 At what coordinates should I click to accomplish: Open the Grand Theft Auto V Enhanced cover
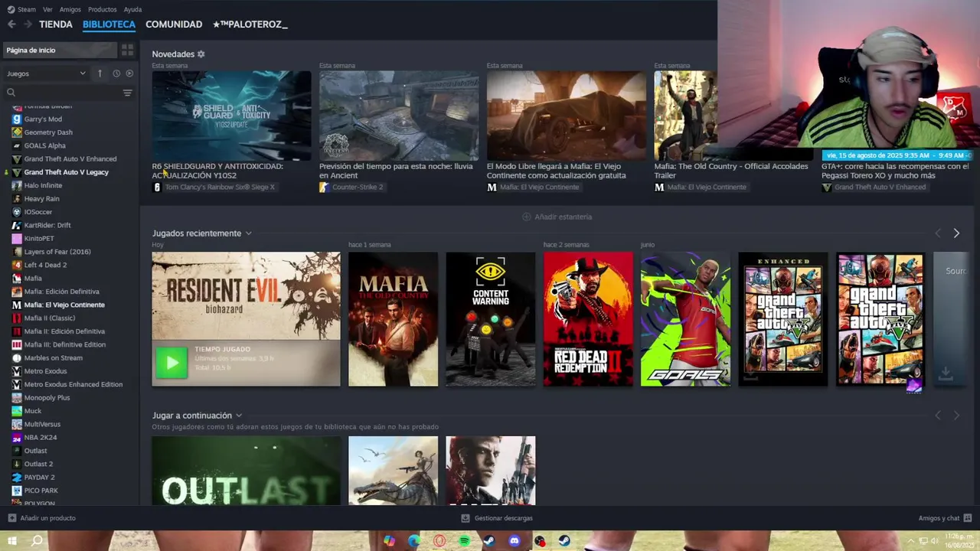tap(783, 319)
